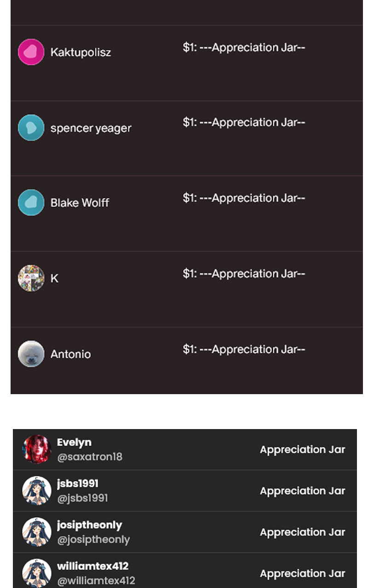Select Kaktupolisz's $1 Appreciation Jar tier
The width and height of the screenshot is (368, 588).
click(x=244, y=48)
